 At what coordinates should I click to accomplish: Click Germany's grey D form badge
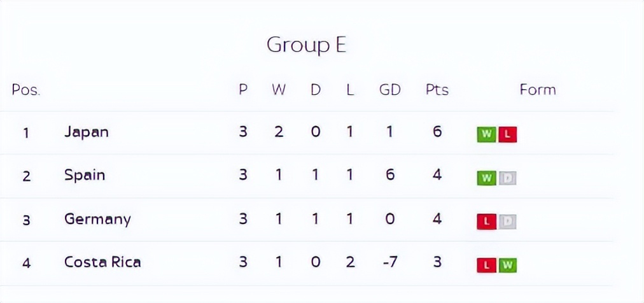(x=507, y=222)
